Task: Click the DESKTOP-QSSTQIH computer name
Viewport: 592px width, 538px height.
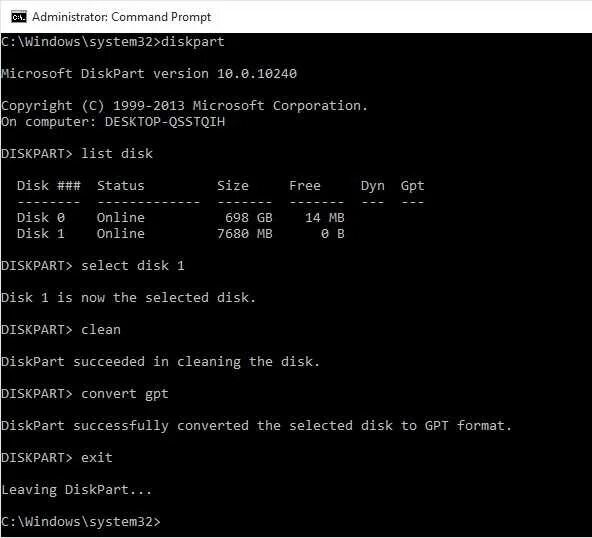Action: tap(165, 122)
